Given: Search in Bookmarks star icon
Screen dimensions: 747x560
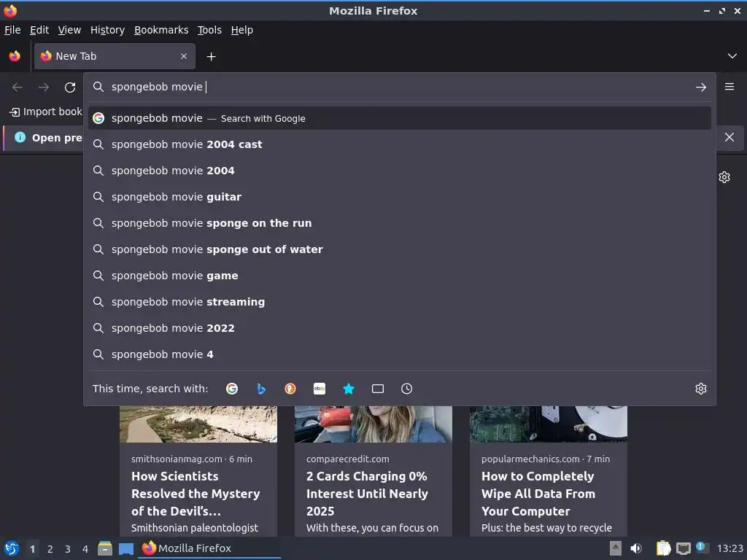Looking at the screenshot, I should [349, 389].
